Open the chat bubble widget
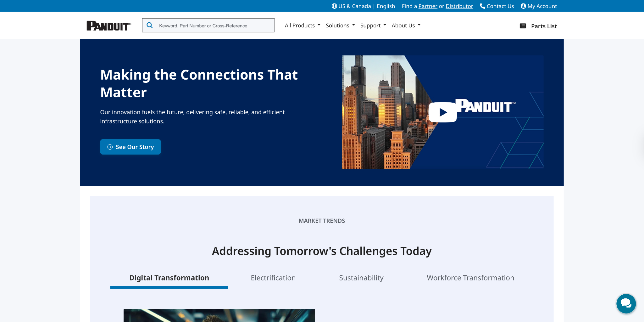The width and height of the screenshot is (644, 322). (626, 303)
